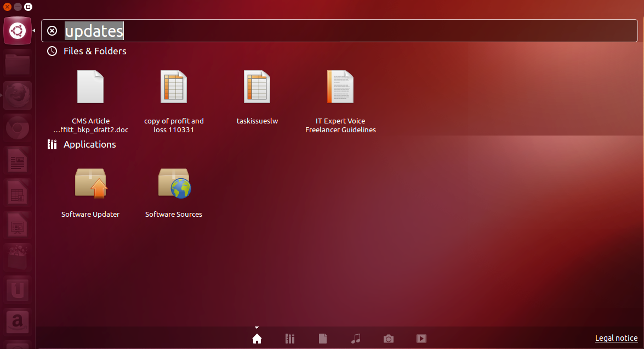Open Ubuntu One from the launcher
Viewport: 644px width, 349px height.
pyautogui.click(x=17, y=290)
